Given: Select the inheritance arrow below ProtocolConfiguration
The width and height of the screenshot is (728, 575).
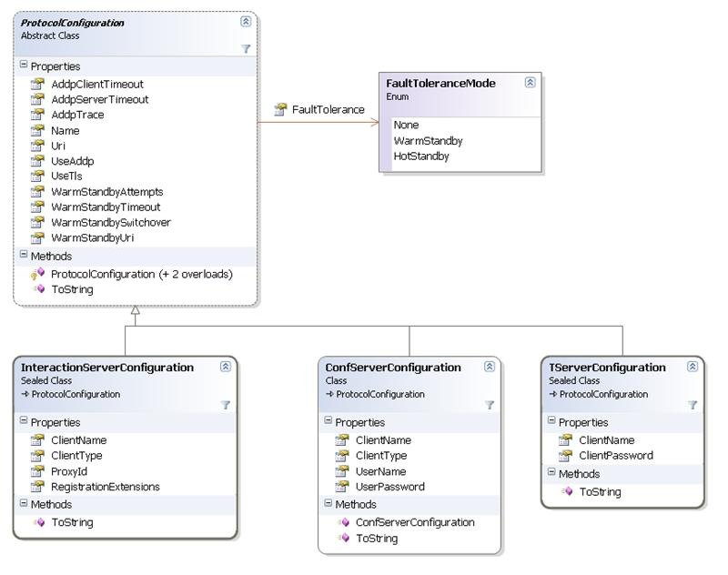Looking at the screenshot, I should coord(135,310).
